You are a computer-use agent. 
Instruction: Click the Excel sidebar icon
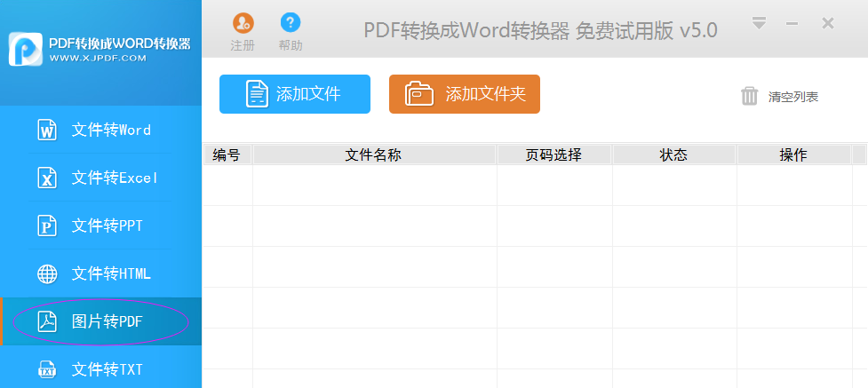point(47,178)
